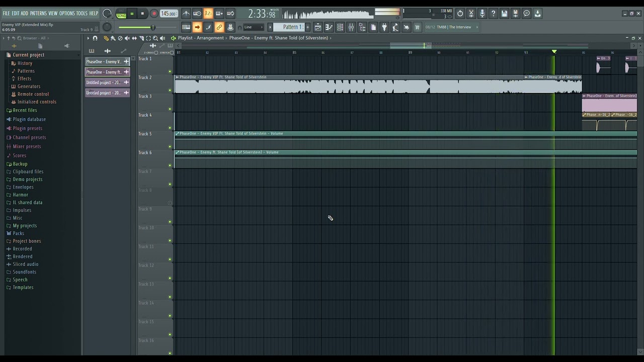This screenshot has width=644, height=362.
Task: Open the VIEW menu
Action: pos(53,14)
